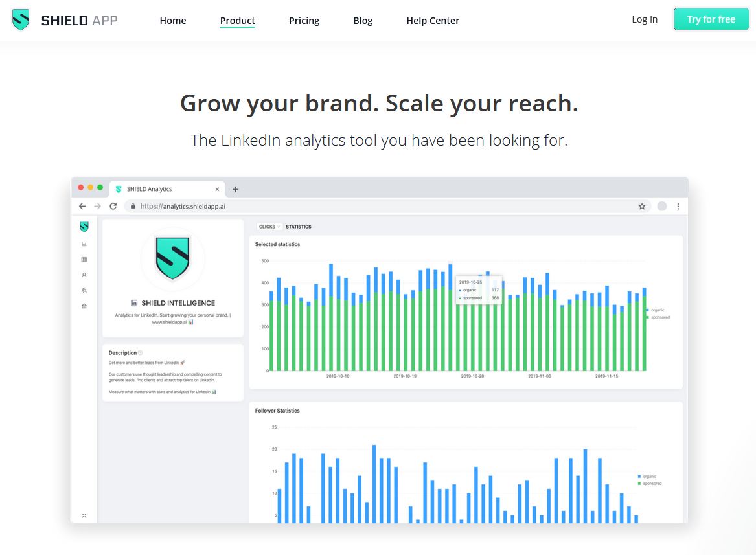Image resolution: width=756 pixels, height=555 pixels.
Task: Click the "Selected statistics" chart title
Action: tap(277, 244)
